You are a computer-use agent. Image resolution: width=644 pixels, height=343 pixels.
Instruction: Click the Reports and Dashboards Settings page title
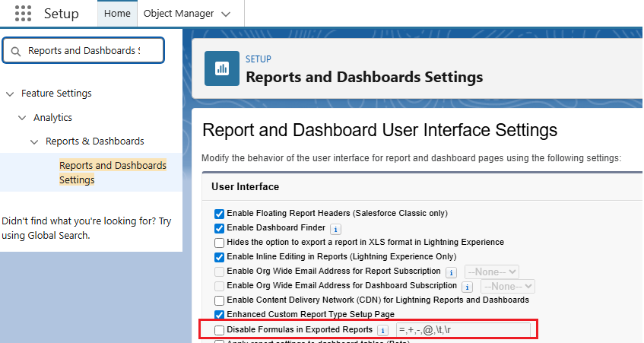click(x=364, y=78)
